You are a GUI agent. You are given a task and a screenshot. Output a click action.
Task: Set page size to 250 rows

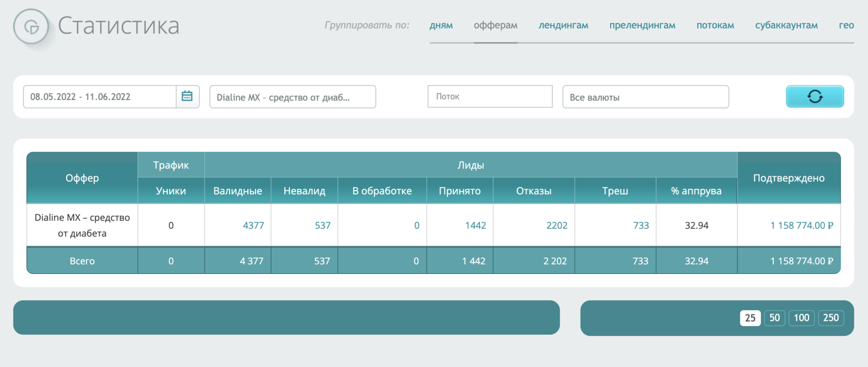tap(831, 318)
